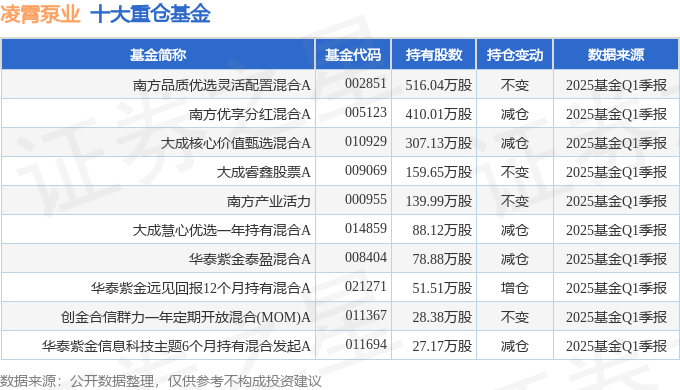Open the 南方产业活力 fund entry

coord(269,201)
